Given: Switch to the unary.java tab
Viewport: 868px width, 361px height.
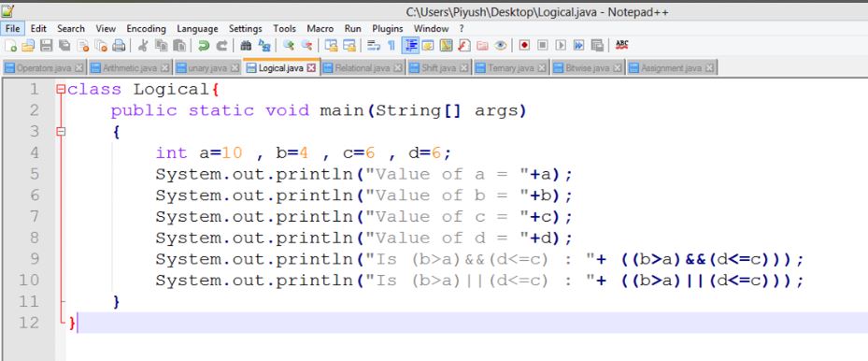Looking at the screenshot, I should pyautogui.click(x=207, y=68).
